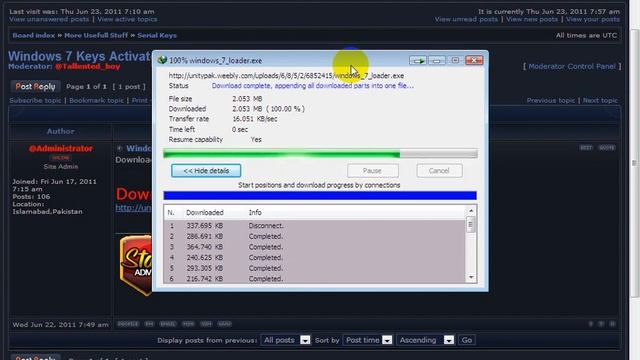Click the Windows 7 Keys Activat topic title
This screenshot has height=360, width=640.
(x=80, y=56)
